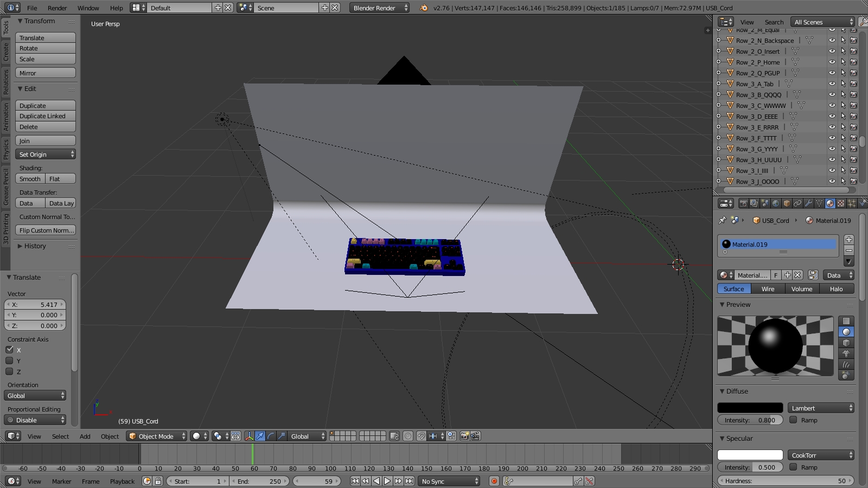The height and width of the screenshot is (488, 868).
Task: Click the Specular Hardness slider
Action: pos(786,480)
